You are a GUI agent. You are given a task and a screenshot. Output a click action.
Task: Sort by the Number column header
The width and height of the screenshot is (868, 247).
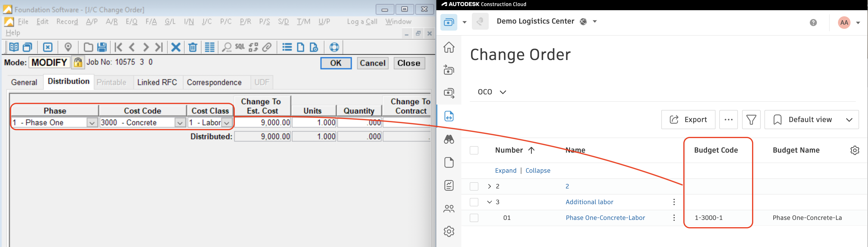[514, 150]
